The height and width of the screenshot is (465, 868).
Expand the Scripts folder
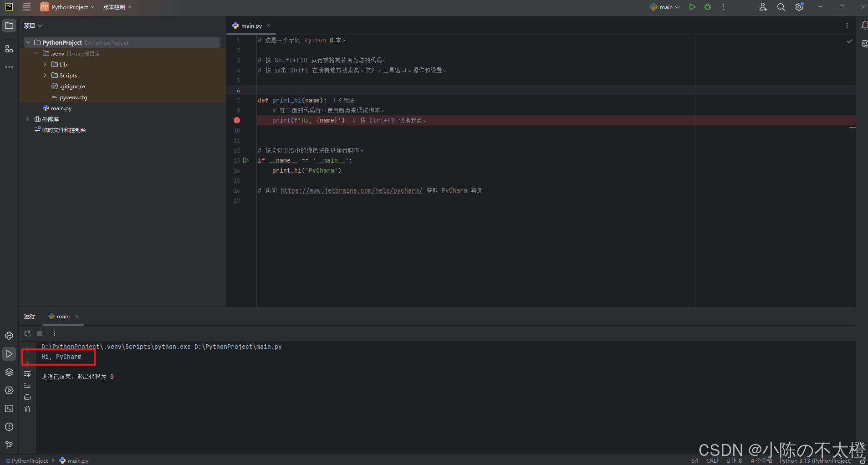(x=45, y=75)
